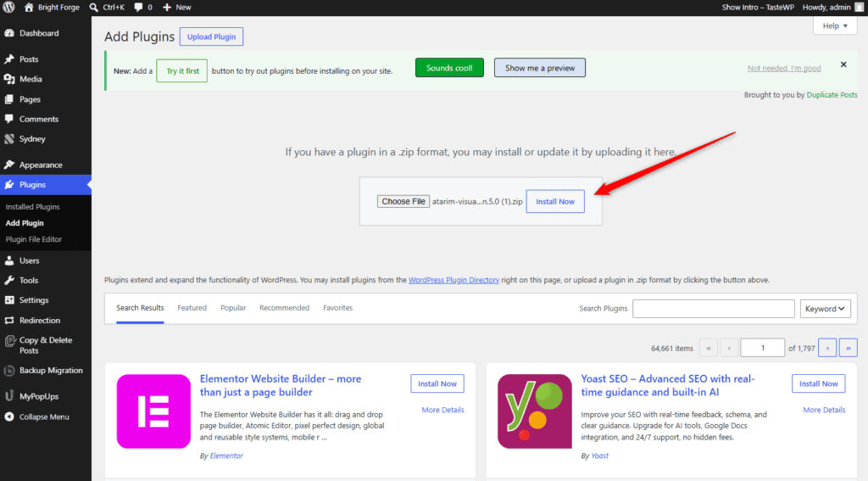Image resolution: width=868 pixels, height=481 pixels.
Task: Click the Media icon in sidebar
Action: click(9, 79)
